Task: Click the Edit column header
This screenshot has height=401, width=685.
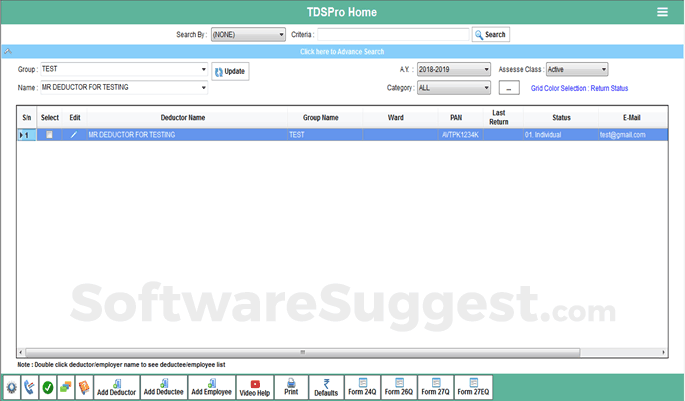Action: click(x=75, y=118)
